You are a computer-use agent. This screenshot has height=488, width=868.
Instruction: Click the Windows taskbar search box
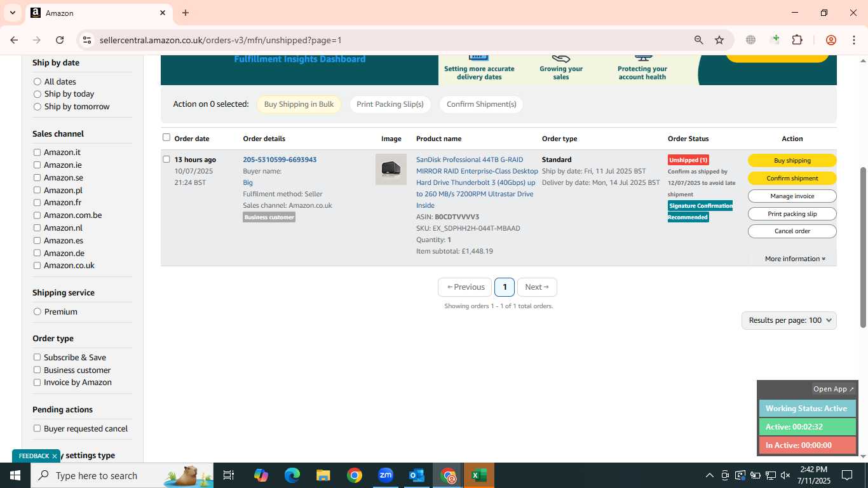(x=122, y=475)
